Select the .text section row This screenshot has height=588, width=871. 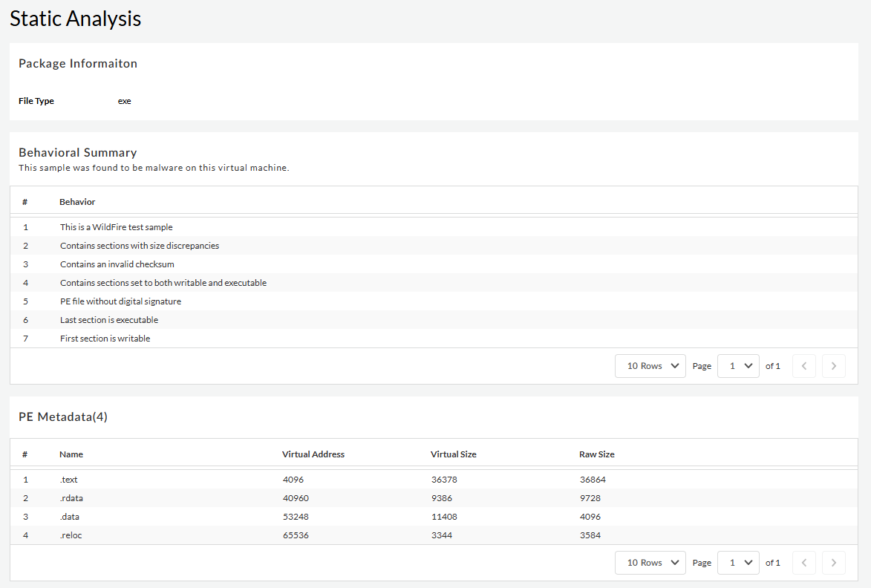pyautogui.click(x=69, y=480)
